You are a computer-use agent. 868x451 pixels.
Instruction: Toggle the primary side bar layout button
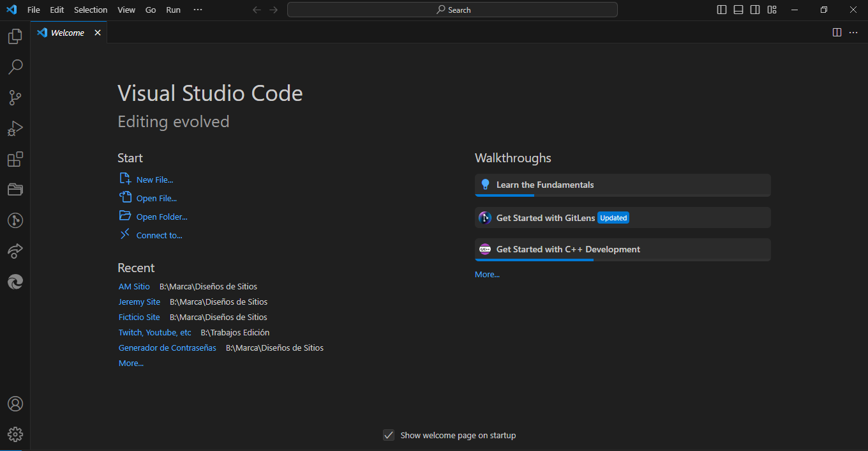pos(722,10)
